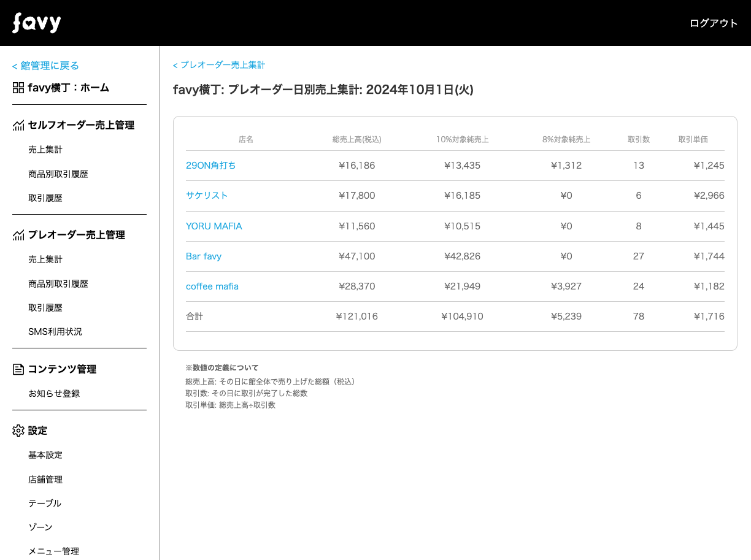Open 商品別取引履歴 under セルフオーダー売上管理
Screen dimensions: 751x560
tap(58, 174)
